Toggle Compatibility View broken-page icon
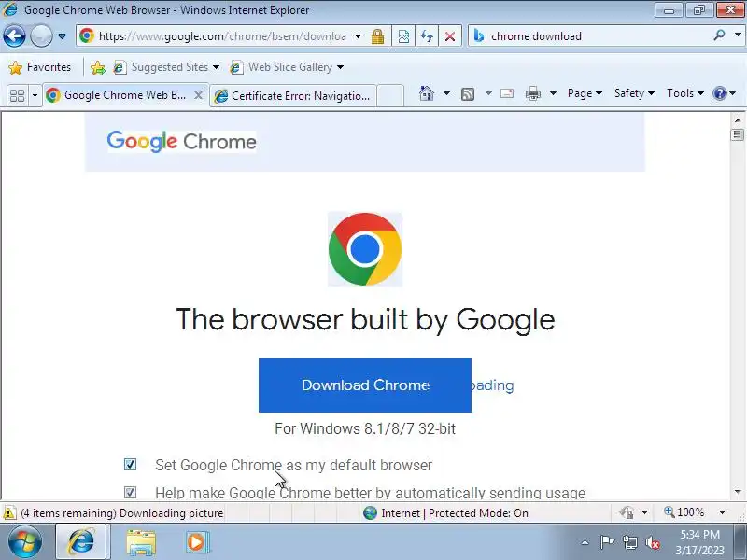Image resolution: width=747 pixels, height=560 pixels. (x=403, y=36)
